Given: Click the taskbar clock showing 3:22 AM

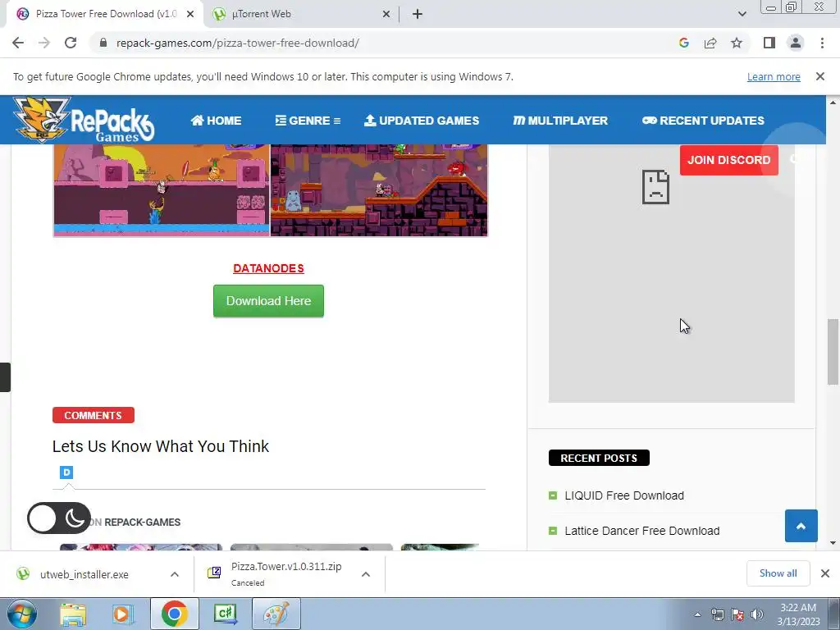Looking at the screenshot, I should coord(798,614).
